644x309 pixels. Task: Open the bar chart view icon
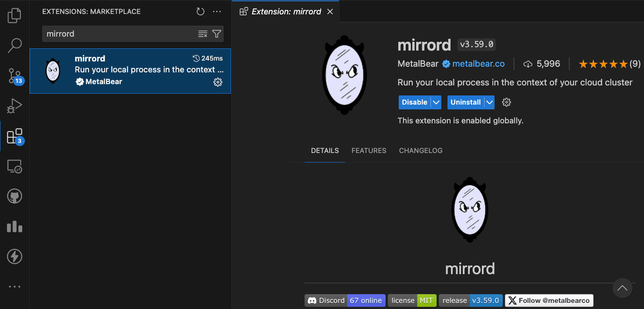[x=14, y=227]
